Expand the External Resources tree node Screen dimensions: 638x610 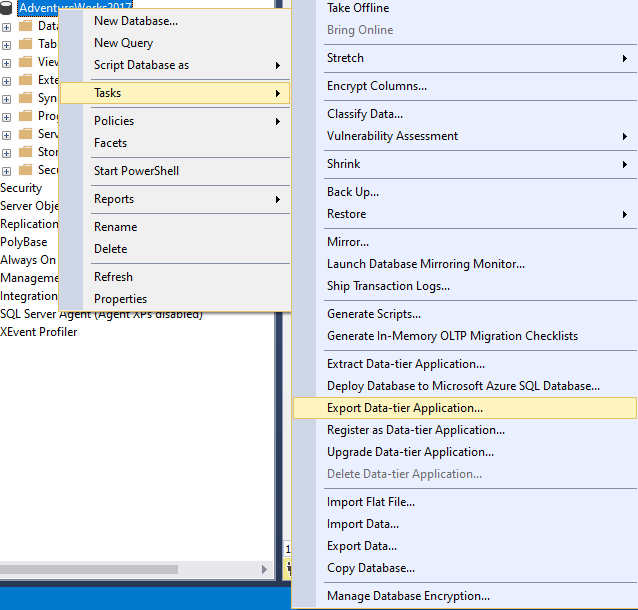pos(7,80)
